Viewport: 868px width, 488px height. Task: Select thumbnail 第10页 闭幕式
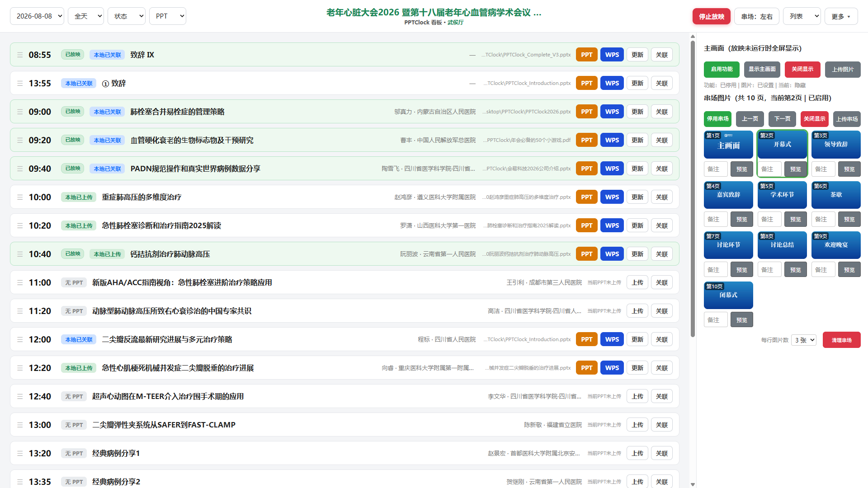pyautogui.click(x=728, y=295)
